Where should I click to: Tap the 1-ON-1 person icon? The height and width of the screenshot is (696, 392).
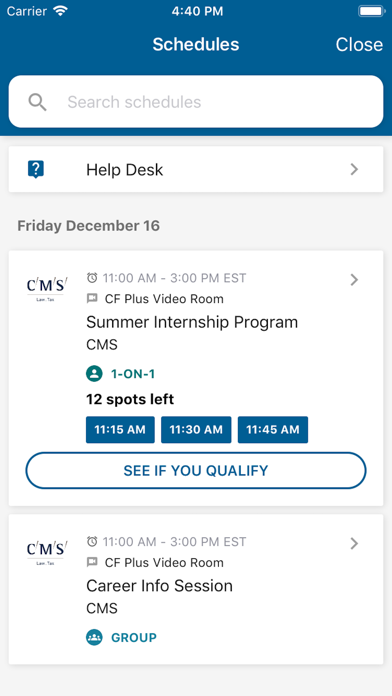[94, 374]
